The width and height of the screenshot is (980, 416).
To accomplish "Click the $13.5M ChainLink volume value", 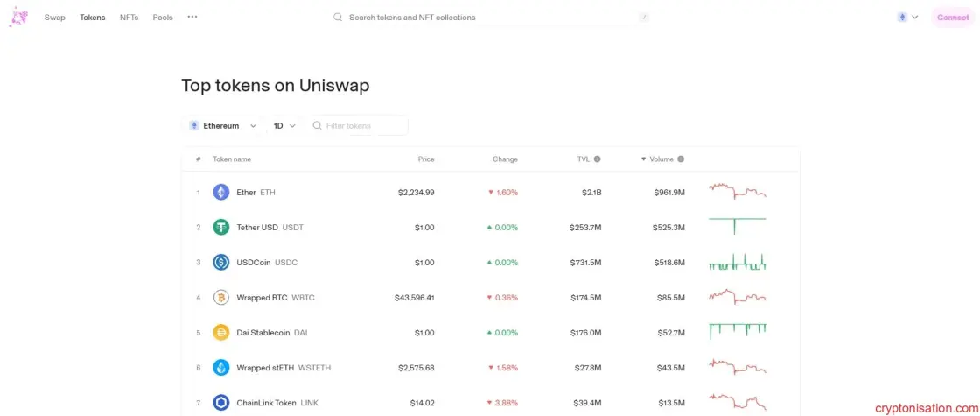I will (671, 402).
